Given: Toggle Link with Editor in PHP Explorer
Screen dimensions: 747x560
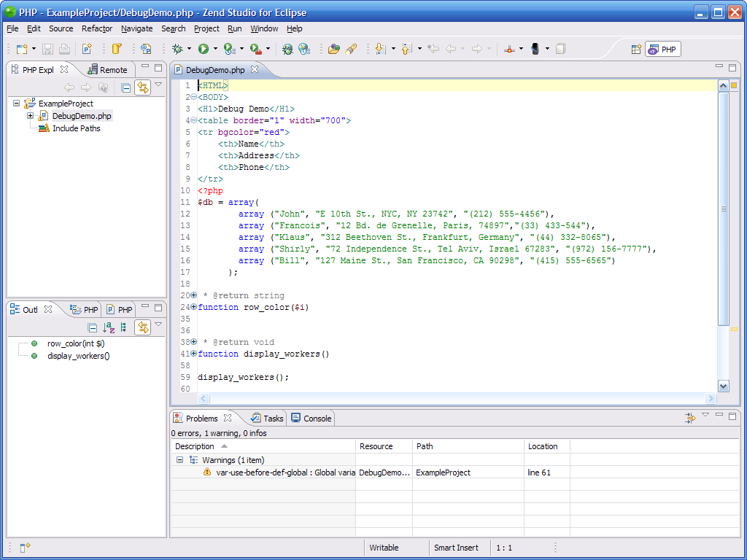Looking at the screenshot, I should click(142, 87).
